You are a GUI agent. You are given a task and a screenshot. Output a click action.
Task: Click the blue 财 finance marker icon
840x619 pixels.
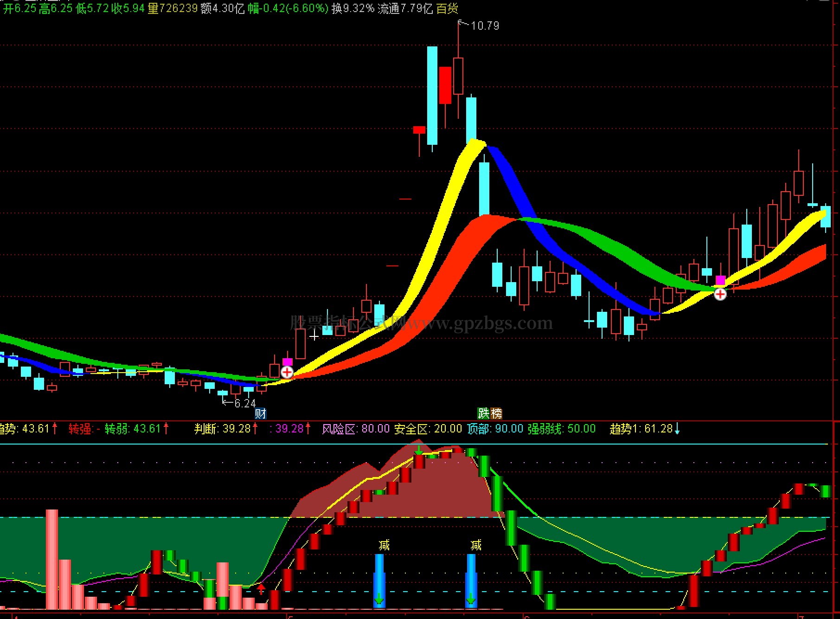(x=261, y=413)
